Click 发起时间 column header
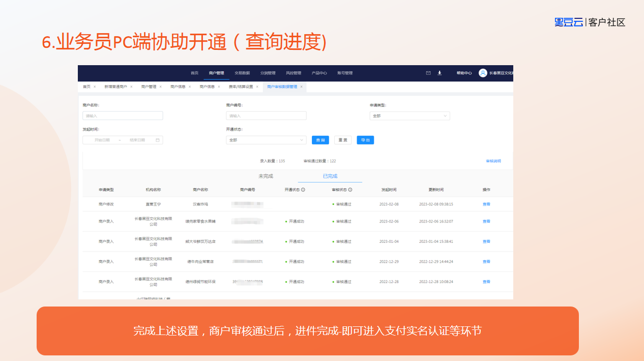Screen dimensions: 644x361 coord(389,189)
